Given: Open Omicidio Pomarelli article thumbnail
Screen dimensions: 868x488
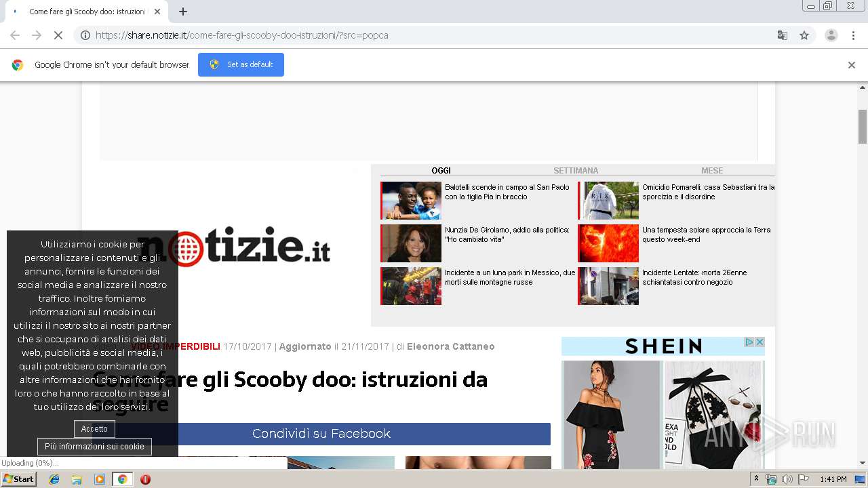Looking at the screenshot, I should (608, 201).
